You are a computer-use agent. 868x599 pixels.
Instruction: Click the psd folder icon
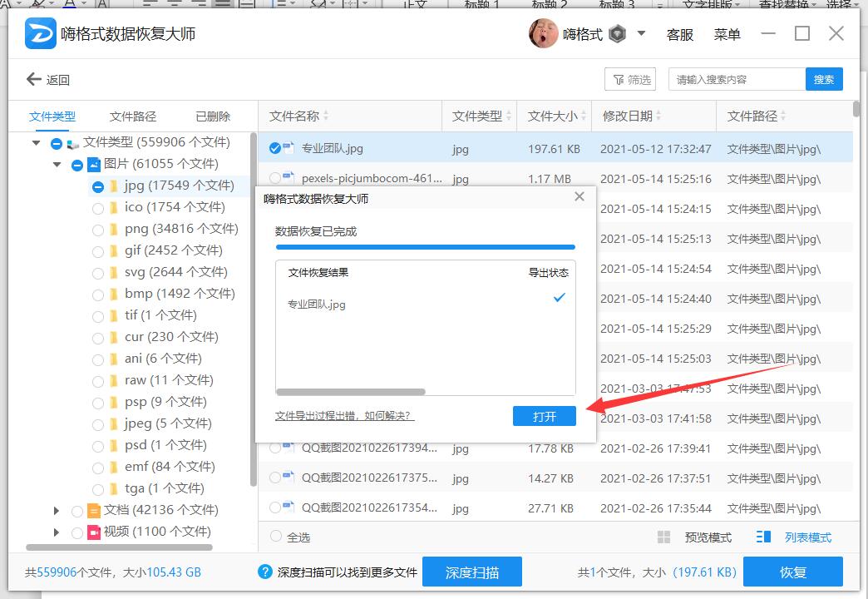click(113, 445)
